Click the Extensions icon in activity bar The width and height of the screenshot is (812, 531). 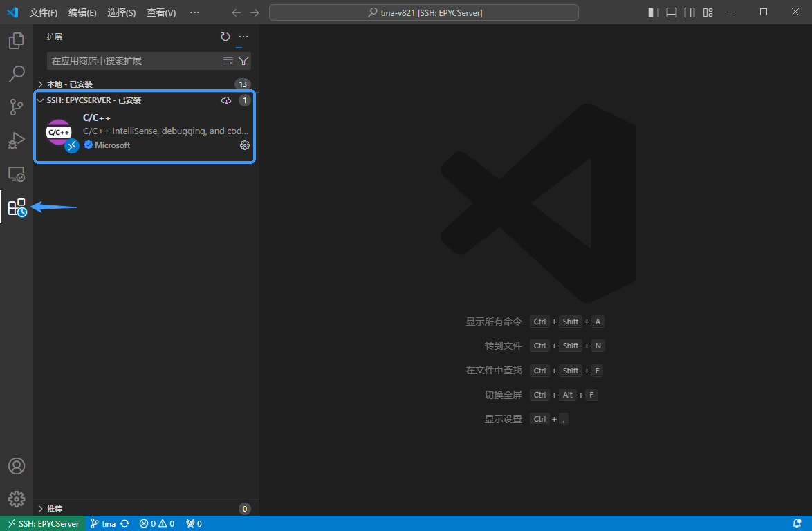[x=17, y=207]
